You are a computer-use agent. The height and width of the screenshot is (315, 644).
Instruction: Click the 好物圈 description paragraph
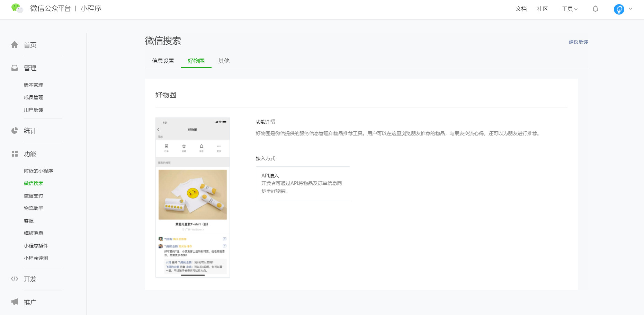point(398,133)
